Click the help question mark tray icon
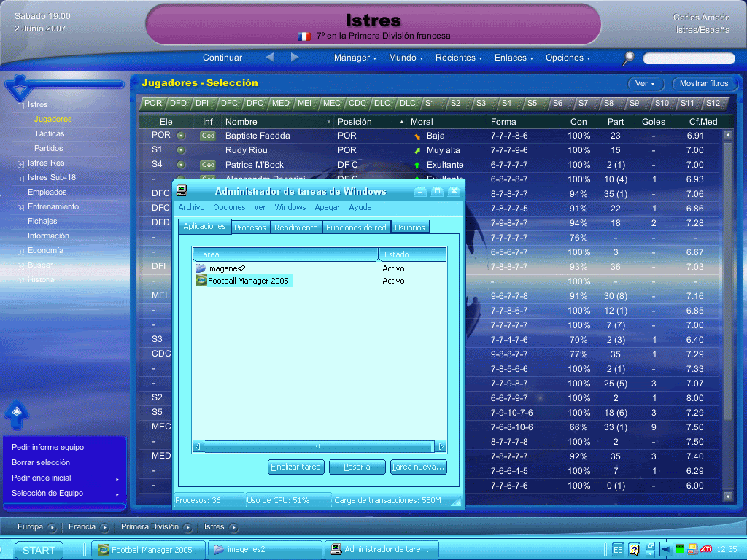Viewport: 747px width, 560px height. coord(634,550)
